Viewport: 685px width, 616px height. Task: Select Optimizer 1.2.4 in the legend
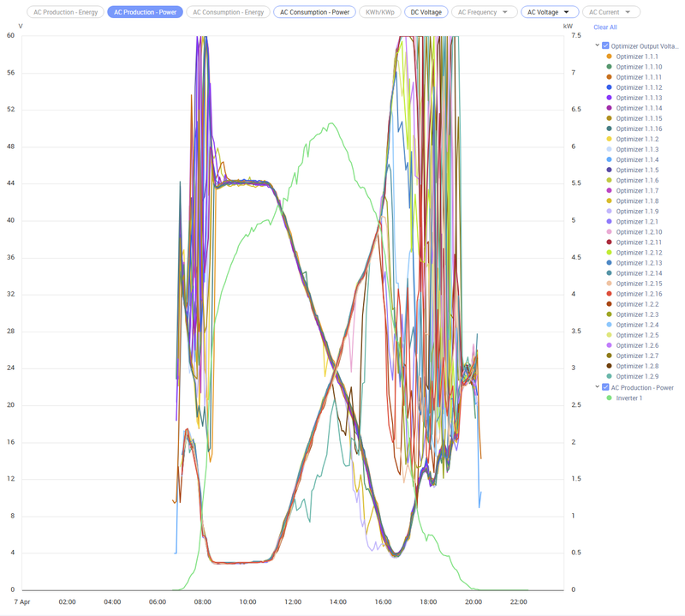[x=637, y=325]
